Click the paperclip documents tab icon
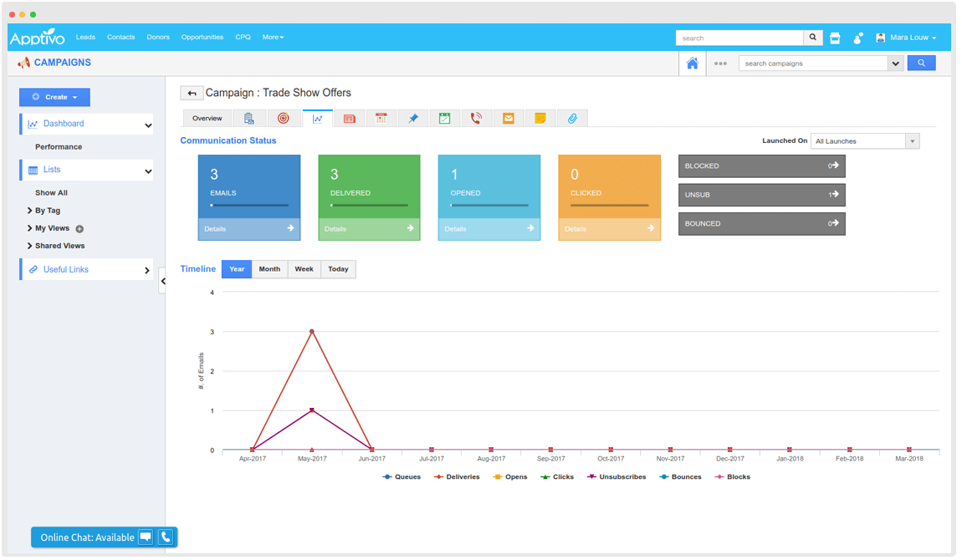The width and height of the screenshot is (962, 560). 572,119
